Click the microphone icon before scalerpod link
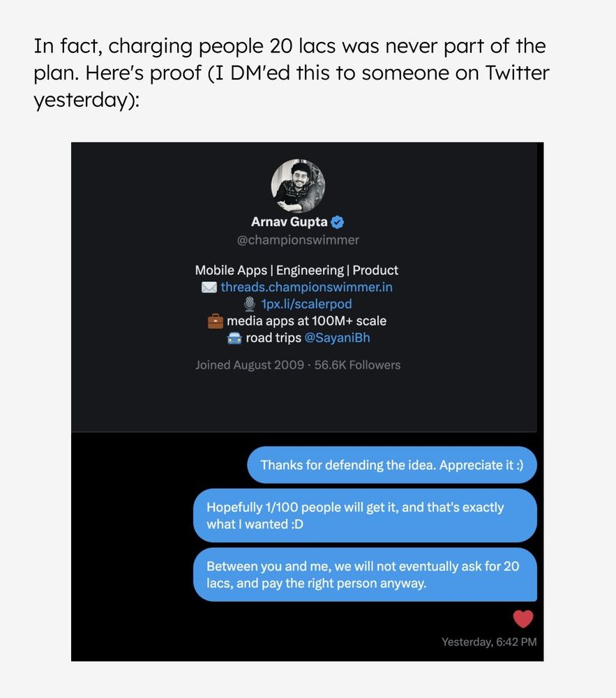 pyautogui.click(x=250, y=304)
